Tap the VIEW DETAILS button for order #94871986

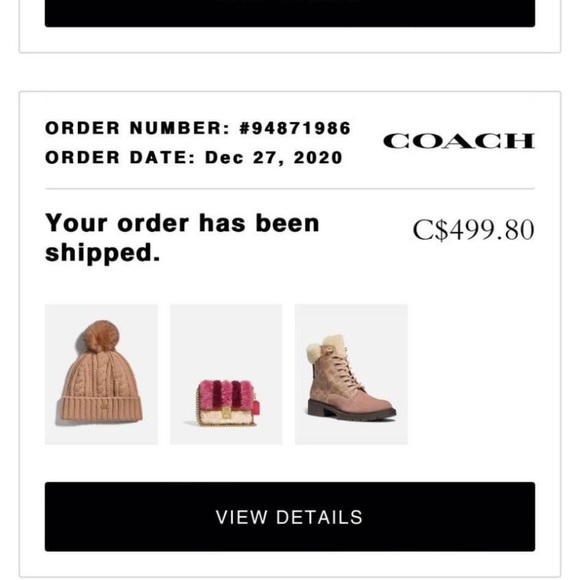tap(290, 516)
